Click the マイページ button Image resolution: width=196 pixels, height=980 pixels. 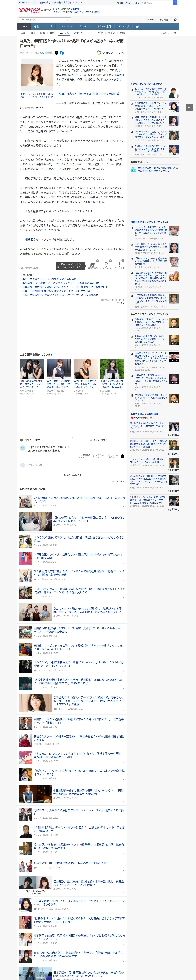click(x=150, y=20)
